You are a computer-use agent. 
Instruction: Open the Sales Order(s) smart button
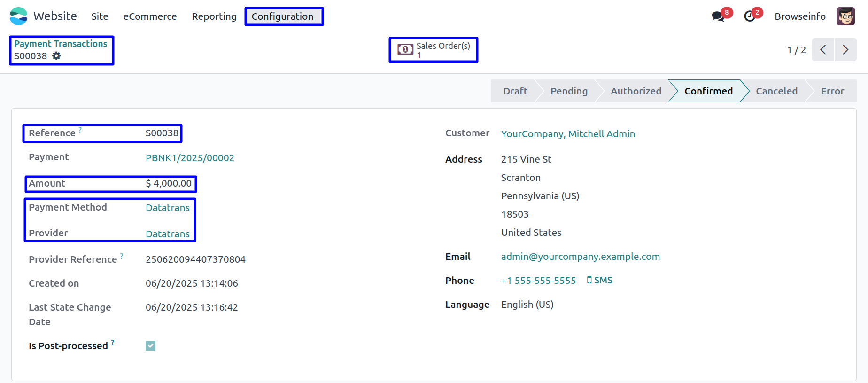tap(434, 50)
